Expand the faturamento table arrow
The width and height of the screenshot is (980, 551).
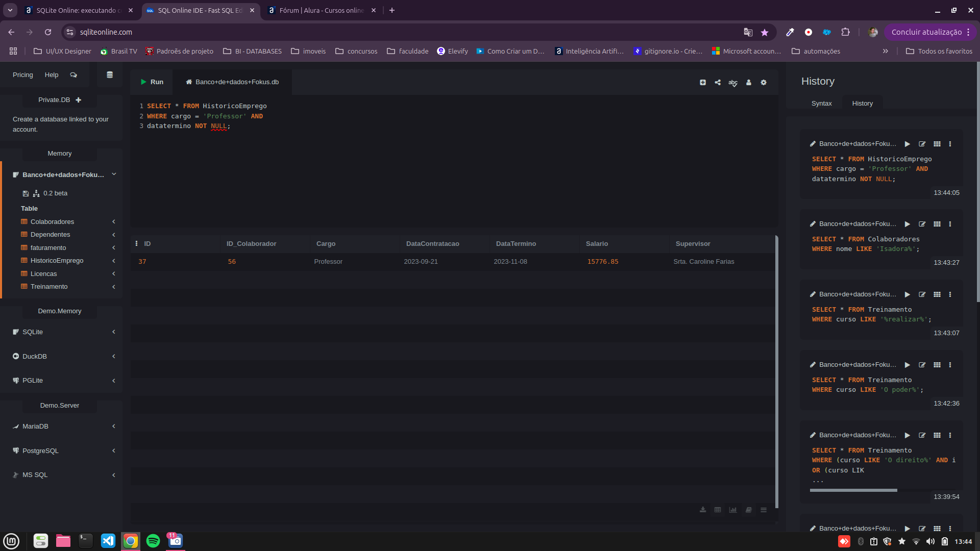coord(114,248)
